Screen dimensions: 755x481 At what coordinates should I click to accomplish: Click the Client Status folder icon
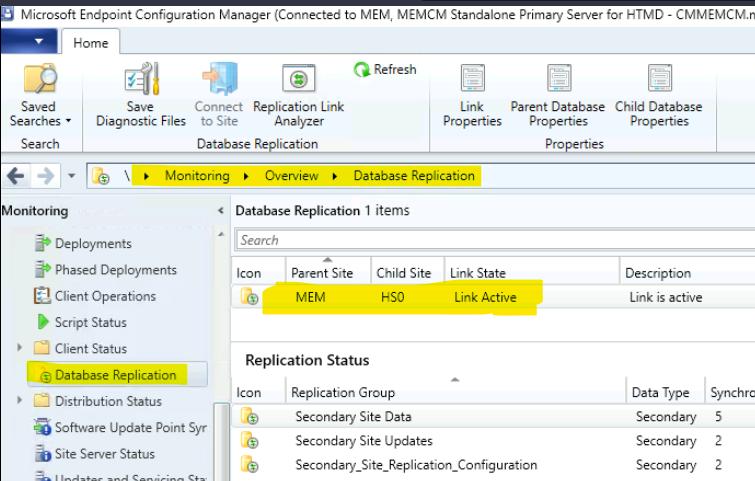(42, 348)
